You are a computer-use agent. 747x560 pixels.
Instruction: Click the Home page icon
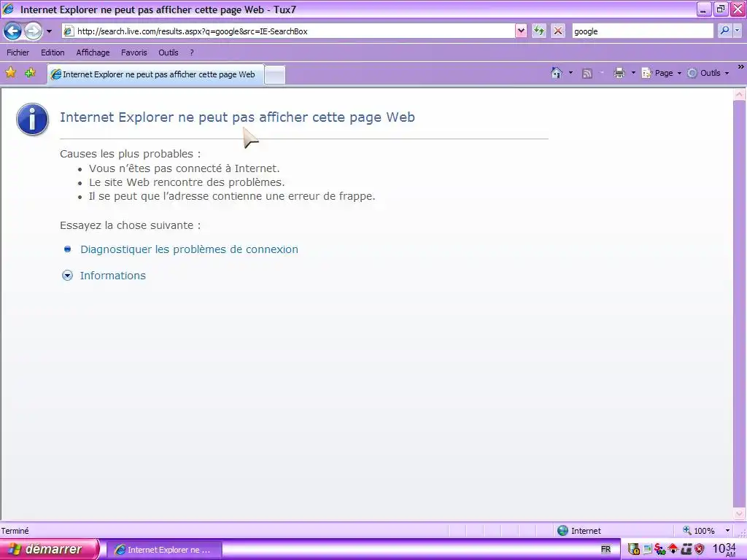[557, 73]
